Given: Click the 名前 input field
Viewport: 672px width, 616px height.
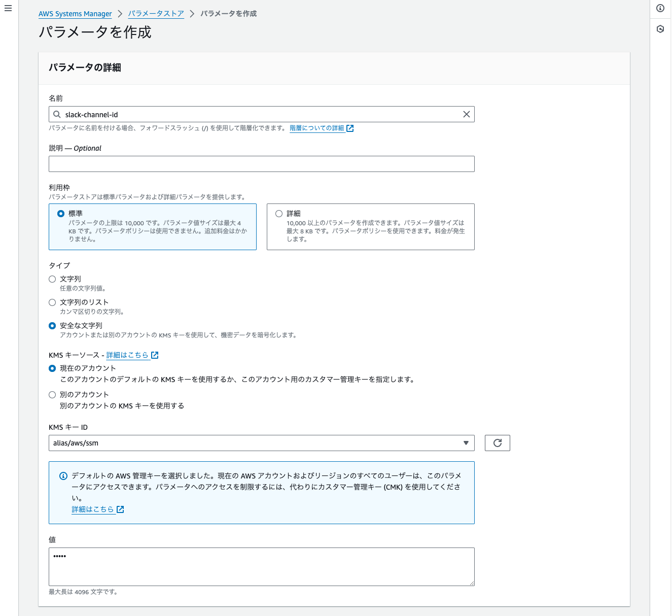Looking at the screenshot, I should coord(262,115).
